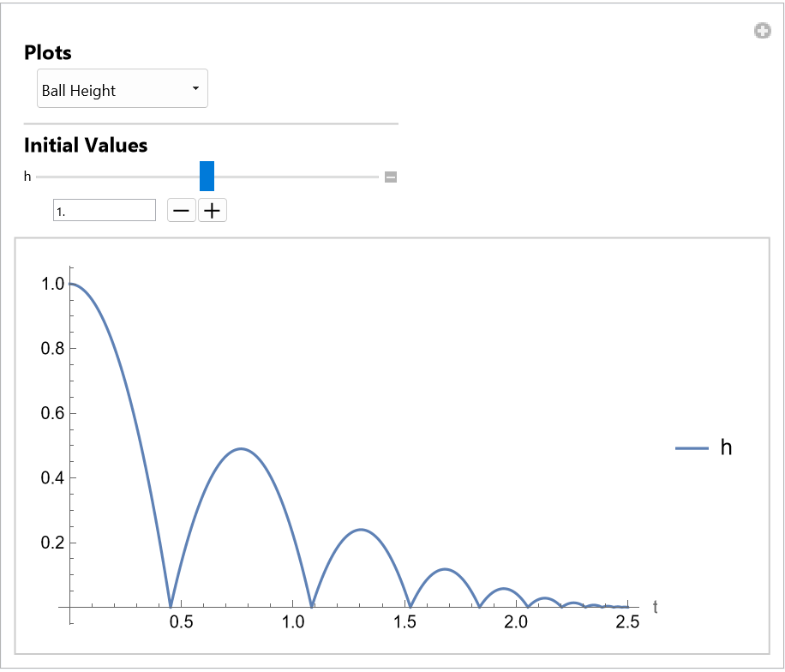Click the second bounce peak of the curve
Image resolution: width=785 pixels, height=672 pixels.
pos(241,448)
